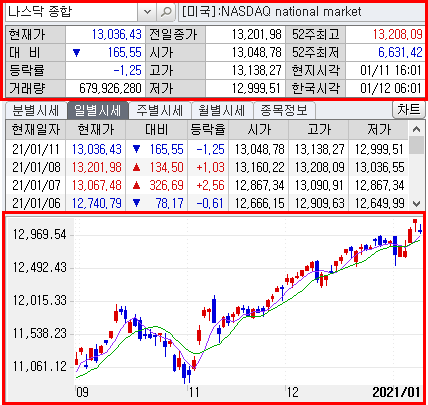The width and height of the screenshot is (428, 405).
Task: Click the daily table scrollbar thumb
Action: 416,146
